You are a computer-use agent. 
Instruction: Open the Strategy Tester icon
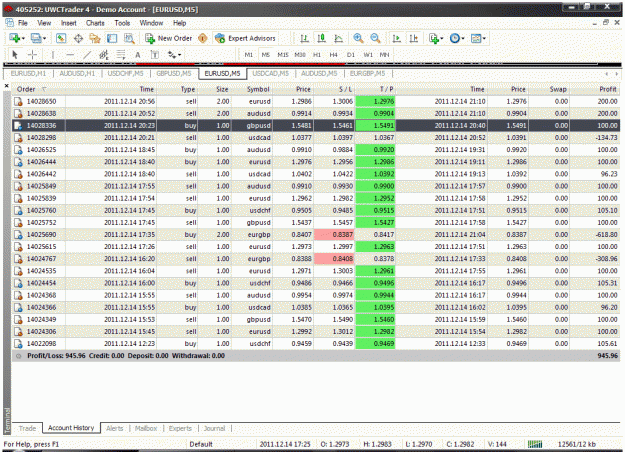(129, 38)
